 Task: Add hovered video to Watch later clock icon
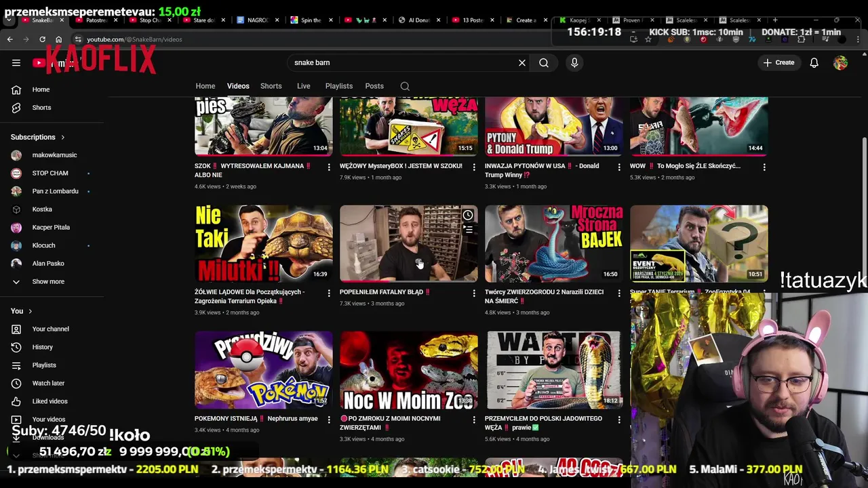[468, 216]
